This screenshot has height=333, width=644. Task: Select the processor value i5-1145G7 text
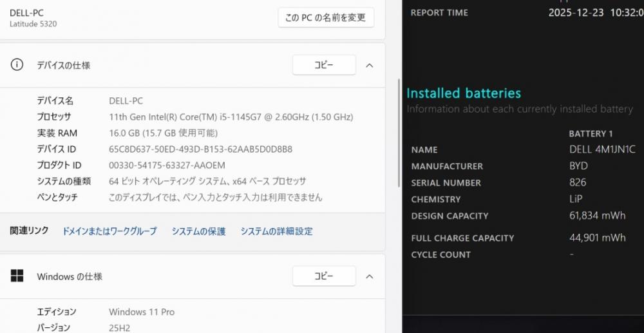pyautogui.click(x=231, y=117)
